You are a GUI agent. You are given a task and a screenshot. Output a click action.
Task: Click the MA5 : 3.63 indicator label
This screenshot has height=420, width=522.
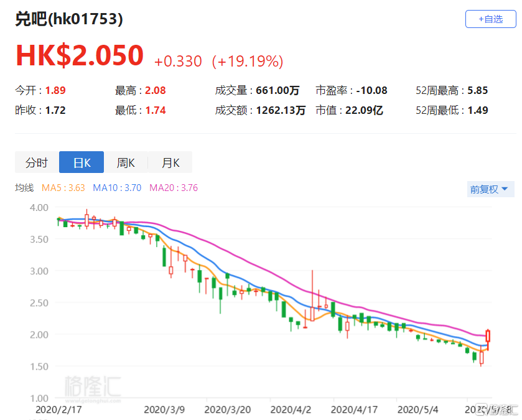pyautogui.click(x=63, y=188)
